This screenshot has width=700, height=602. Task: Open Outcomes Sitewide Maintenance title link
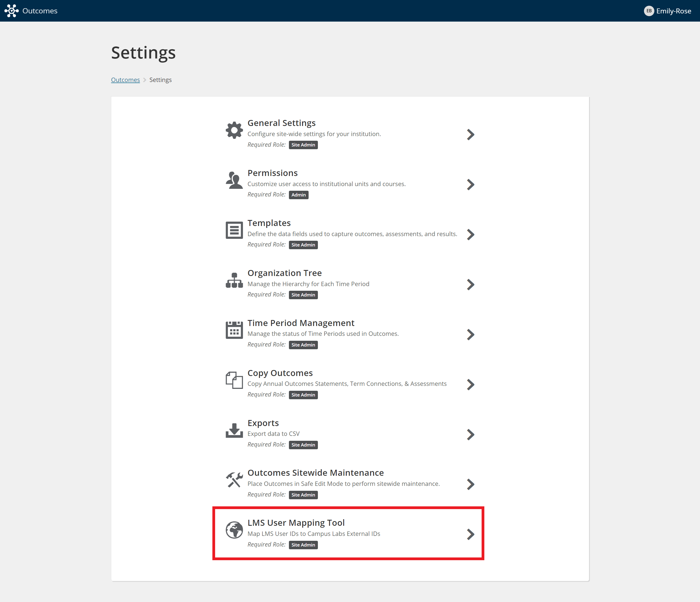[315, 473]
